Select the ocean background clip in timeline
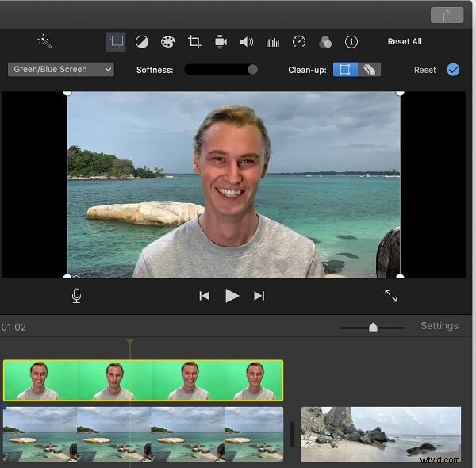 144,435
